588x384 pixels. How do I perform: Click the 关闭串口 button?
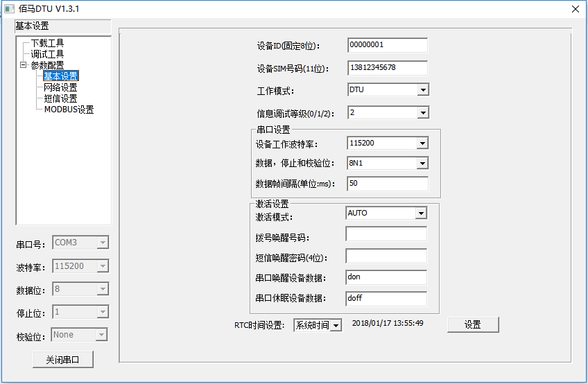click(x=62, y=360)
